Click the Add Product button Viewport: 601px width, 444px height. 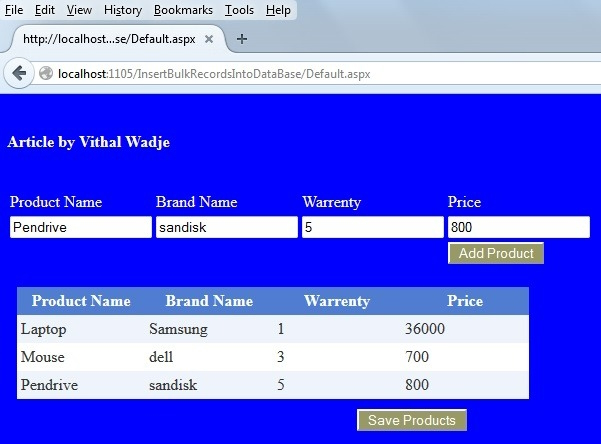(x=496, y=253)
